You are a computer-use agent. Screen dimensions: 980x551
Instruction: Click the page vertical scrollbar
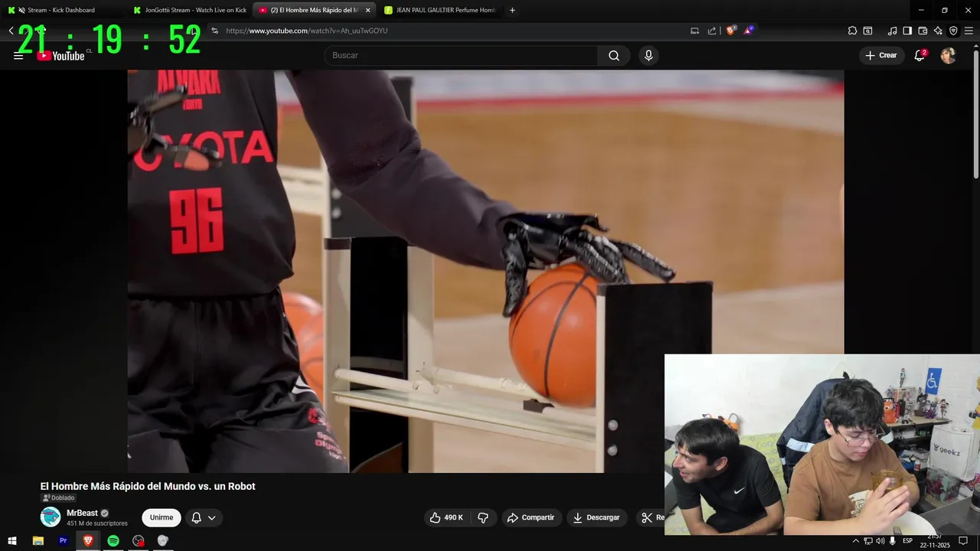(975, 115)
